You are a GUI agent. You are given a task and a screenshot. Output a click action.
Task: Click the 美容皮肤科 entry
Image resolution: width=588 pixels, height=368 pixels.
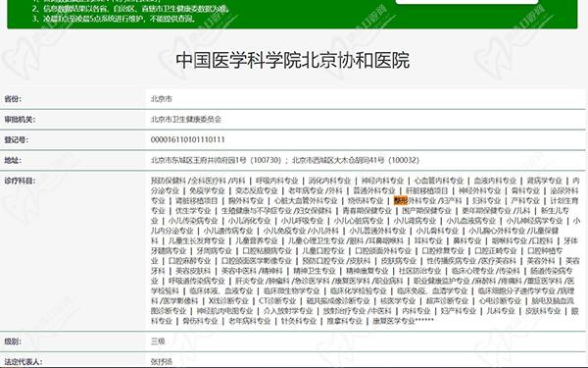tap(193, 271)
